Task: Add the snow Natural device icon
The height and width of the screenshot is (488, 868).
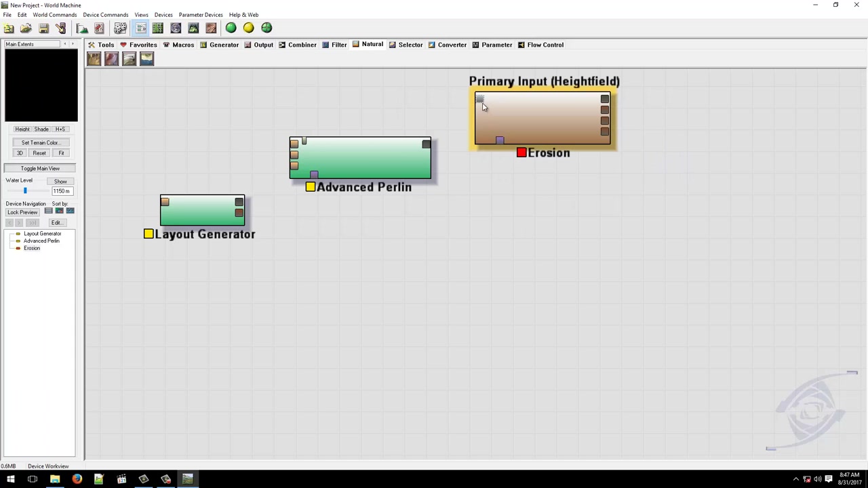Action: (129, 59)
